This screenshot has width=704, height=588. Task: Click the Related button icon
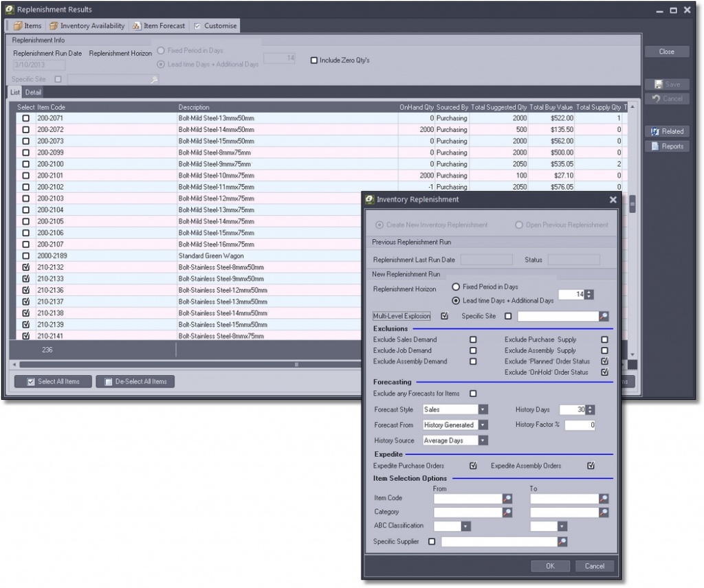[656, 131]
